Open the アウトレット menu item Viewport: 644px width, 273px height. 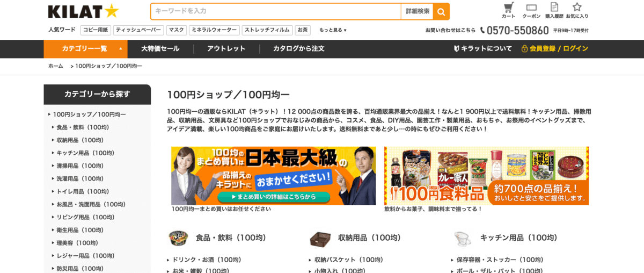coord(226,49)
